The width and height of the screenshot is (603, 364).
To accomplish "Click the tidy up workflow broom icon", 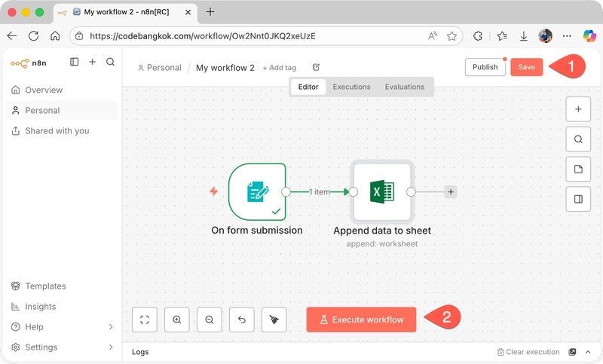I will (x=274, y=320).
